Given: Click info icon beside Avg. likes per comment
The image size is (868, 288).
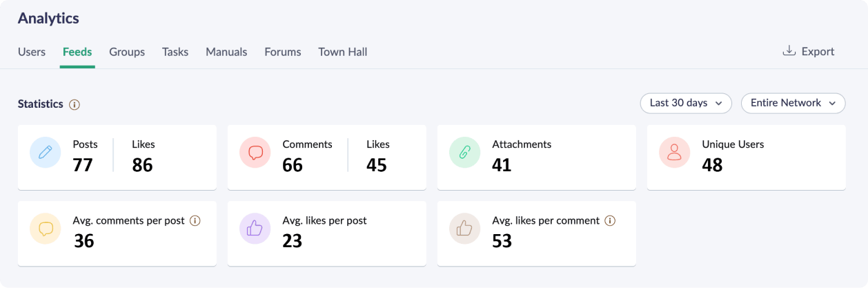Looking at the screenshot, I should (610, 221).
